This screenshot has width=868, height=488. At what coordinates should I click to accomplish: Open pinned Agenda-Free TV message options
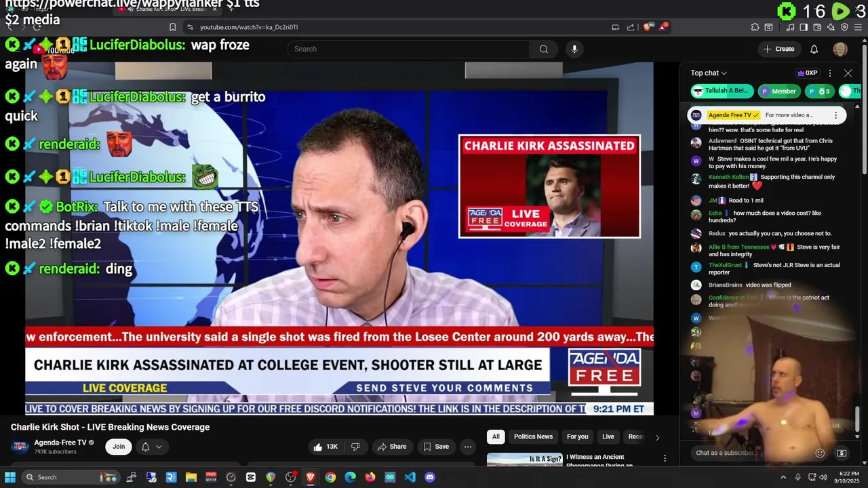pos(835,115)
